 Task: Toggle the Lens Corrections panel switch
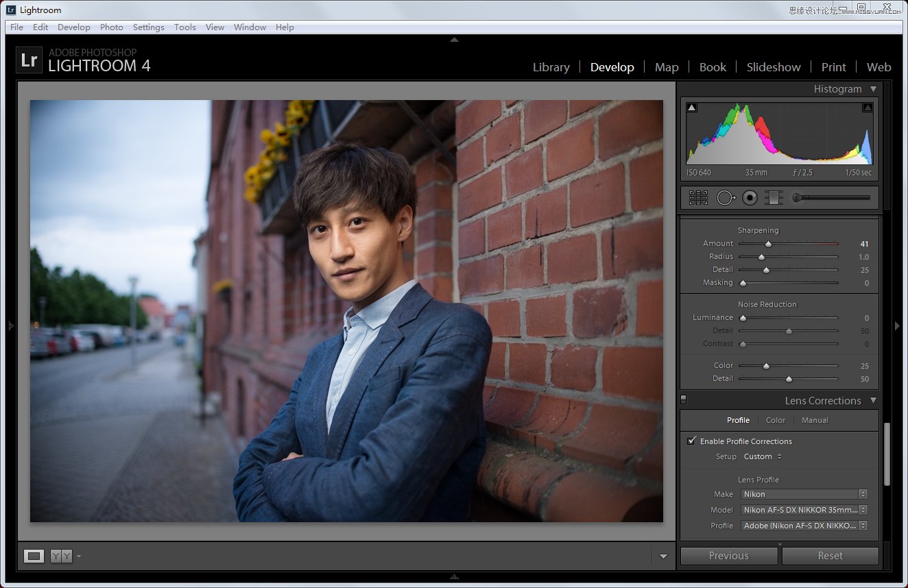683,400
